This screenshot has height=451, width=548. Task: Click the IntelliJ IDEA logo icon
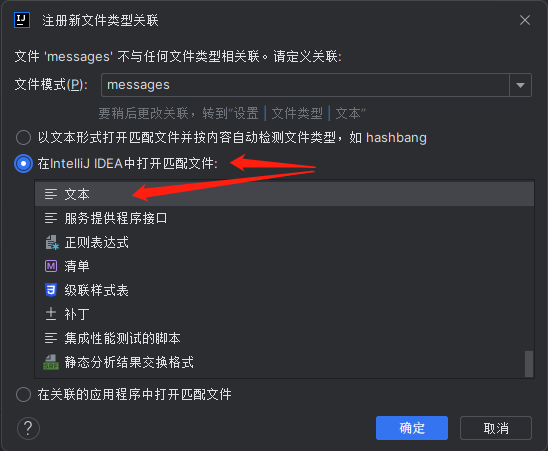click(22, 20)
